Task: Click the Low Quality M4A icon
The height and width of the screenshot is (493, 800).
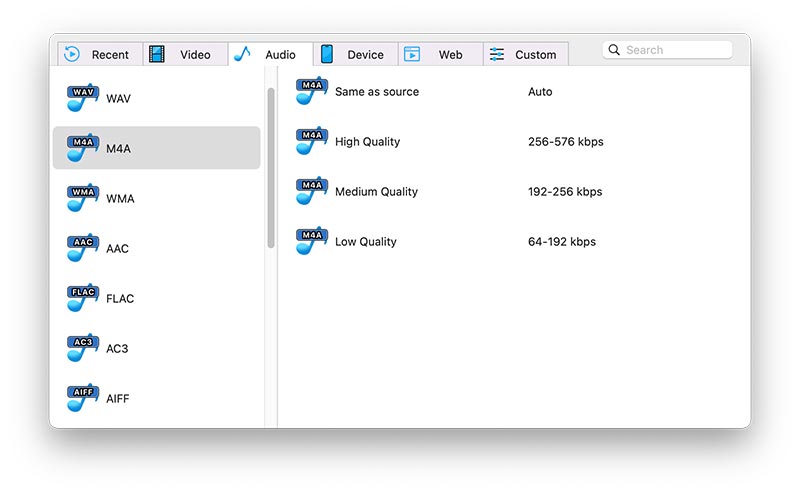Action: click(x=312, y=241)
